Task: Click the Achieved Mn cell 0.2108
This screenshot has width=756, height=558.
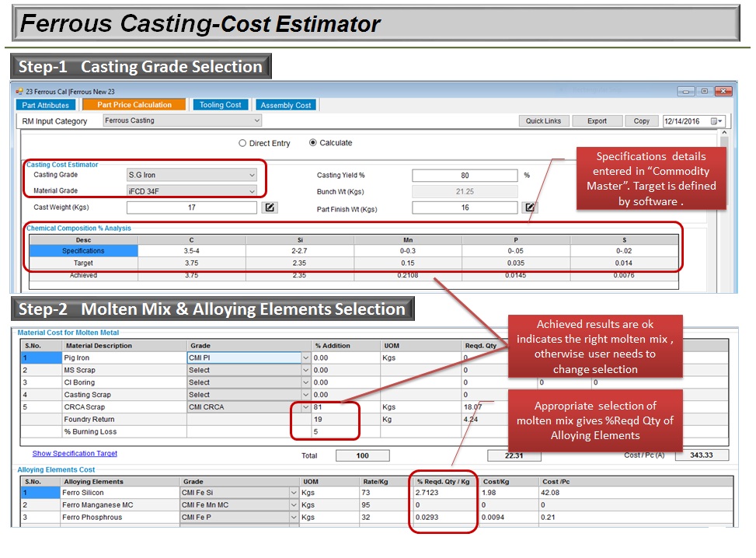Action: (x=408, y=275)
